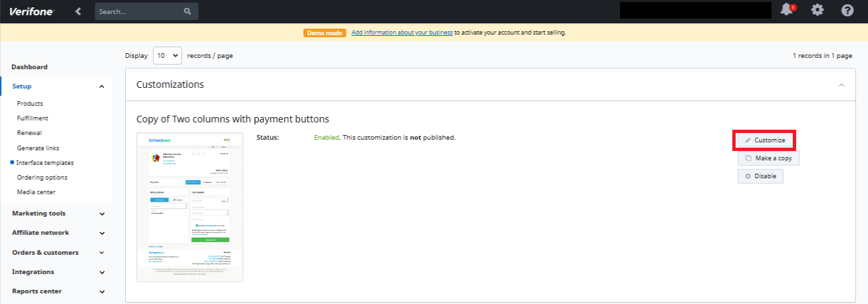Open the records per page dropdown
This screenshot has height=304, width=868.
[x=167, y=56]
